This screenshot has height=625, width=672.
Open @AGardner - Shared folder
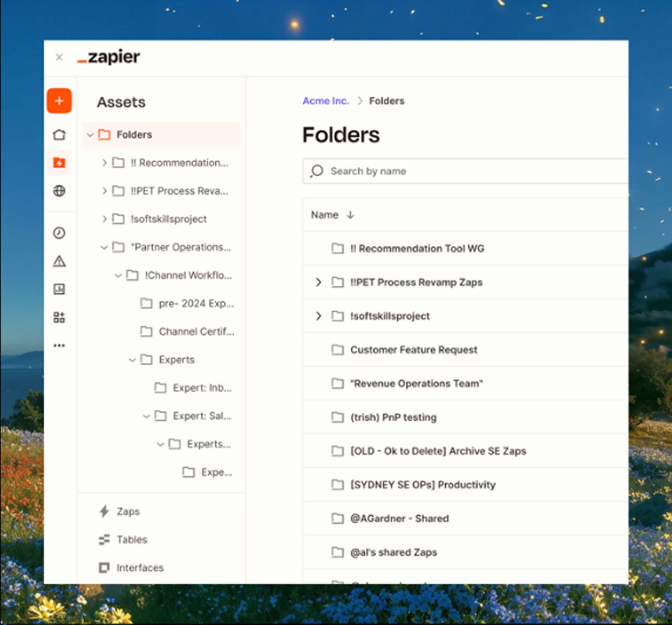(399, 519)
